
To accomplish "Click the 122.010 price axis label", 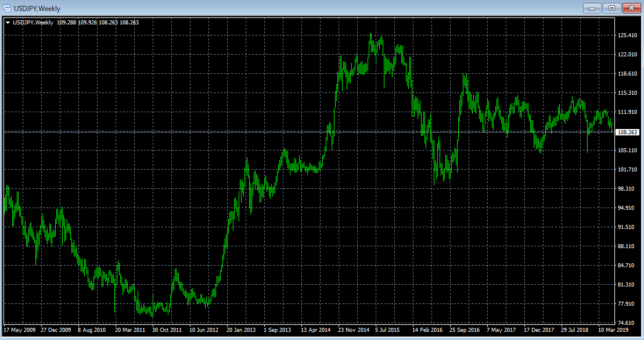I will 628,54.
